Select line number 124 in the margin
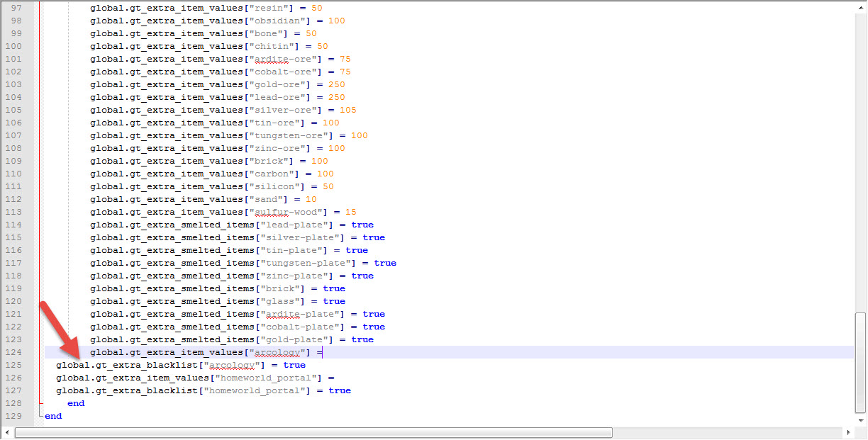 tap(13, 352)
